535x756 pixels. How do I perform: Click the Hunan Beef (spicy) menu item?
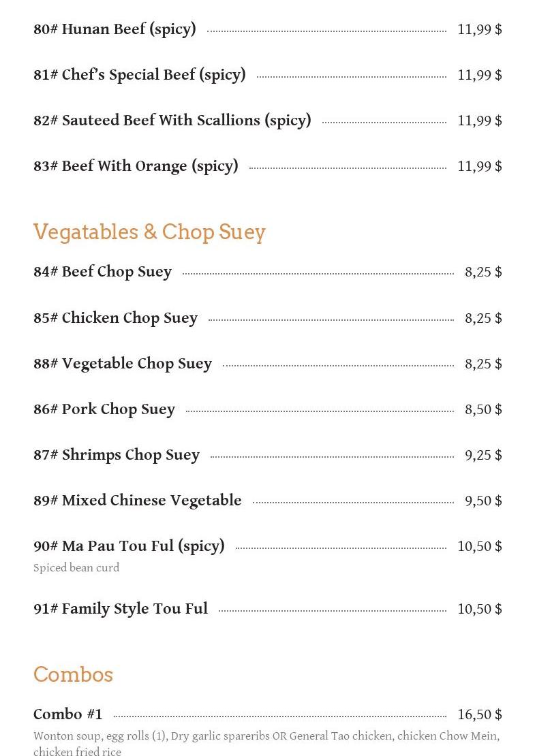point(114,29)
